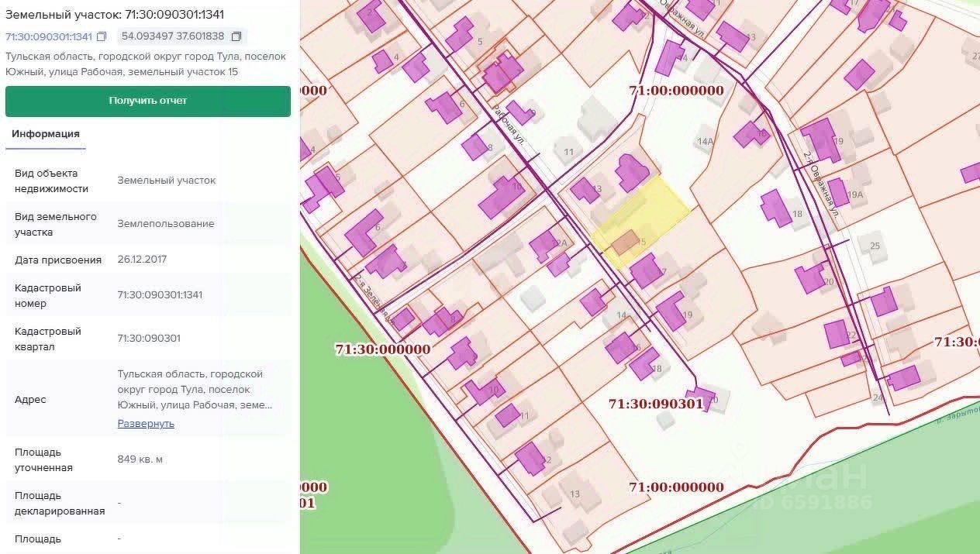980x554 pixels.
Task: Click the Кадастровый квартал value 71:30:090301
Action: tap(149, 338)
